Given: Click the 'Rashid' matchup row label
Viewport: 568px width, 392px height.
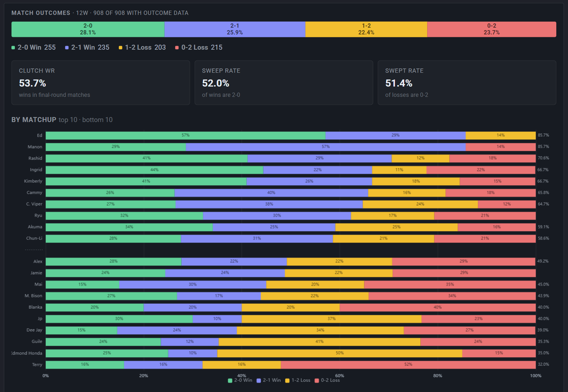Looking at the screenshot, I should (35, 158).
